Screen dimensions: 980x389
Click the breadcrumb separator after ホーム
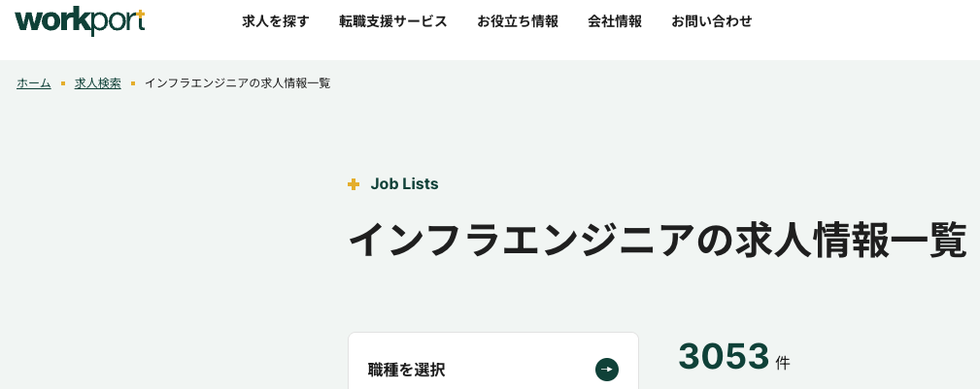[x=63, y=83]
